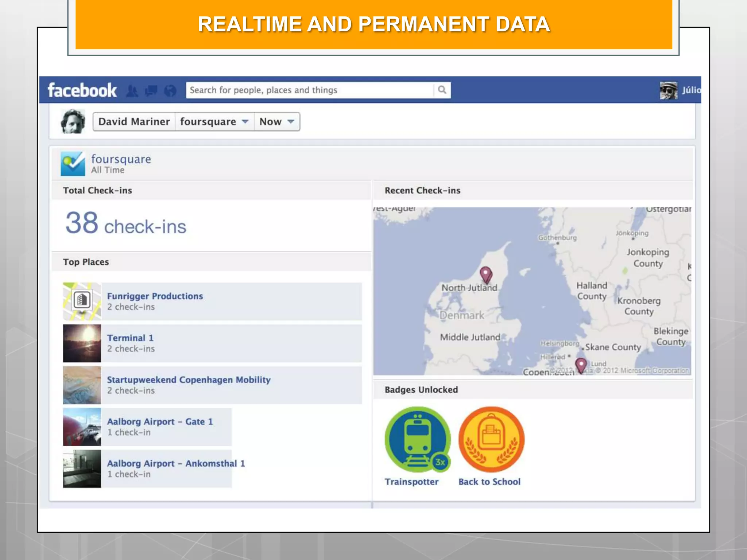Viewport: 747px width, 560px height.
Task: Open Júlio profile name link
Action: click(x=691, y=90)
